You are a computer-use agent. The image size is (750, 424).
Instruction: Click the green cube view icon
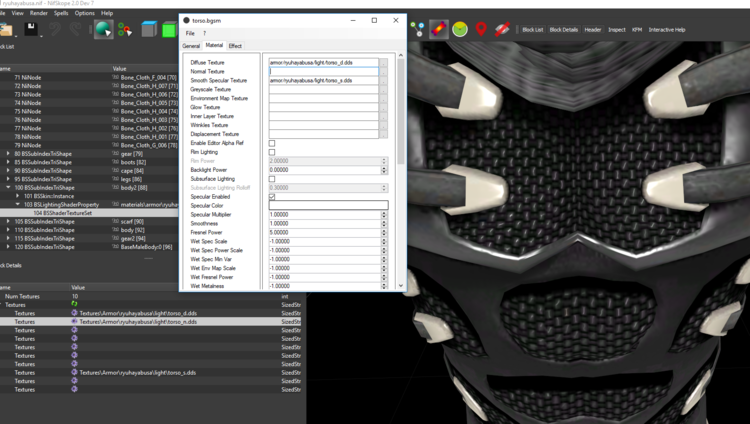pos(169,30)
